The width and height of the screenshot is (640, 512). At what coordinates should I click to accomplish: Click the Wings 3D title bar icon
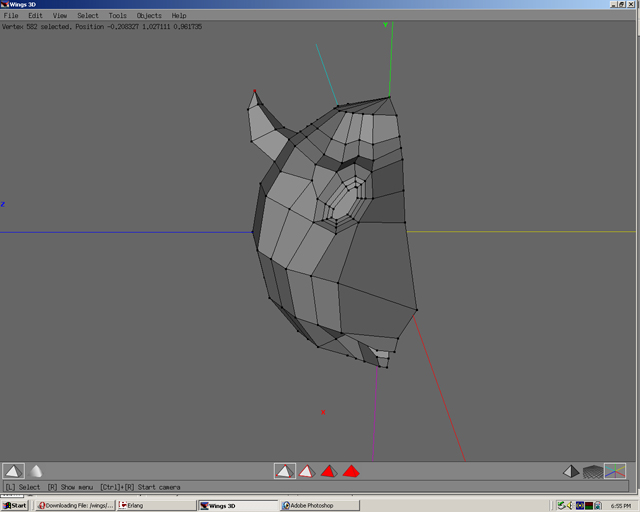point(4,4)
